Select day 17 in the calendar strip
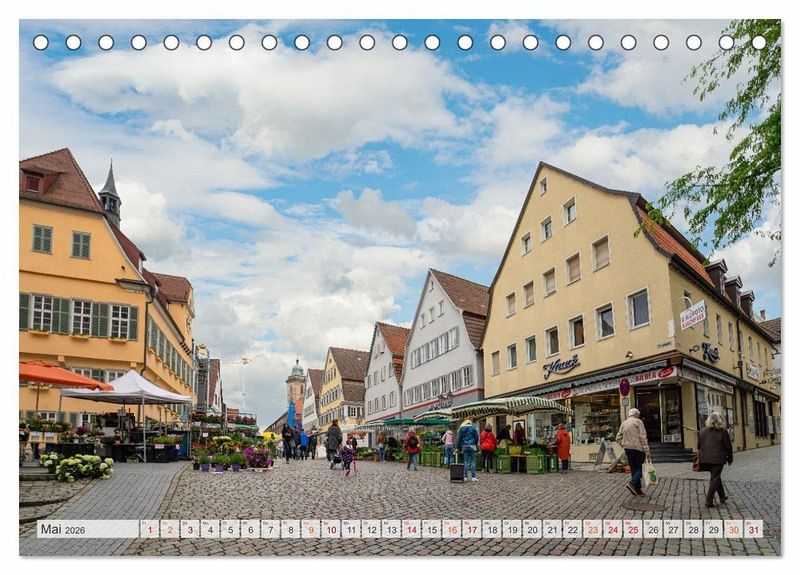The height and width of the screenshot is (575, 800). 471,529
